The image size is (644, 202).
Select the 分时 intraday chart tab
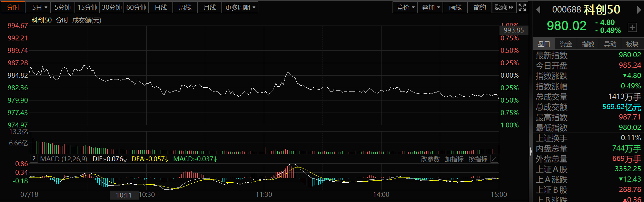[13, 7]
